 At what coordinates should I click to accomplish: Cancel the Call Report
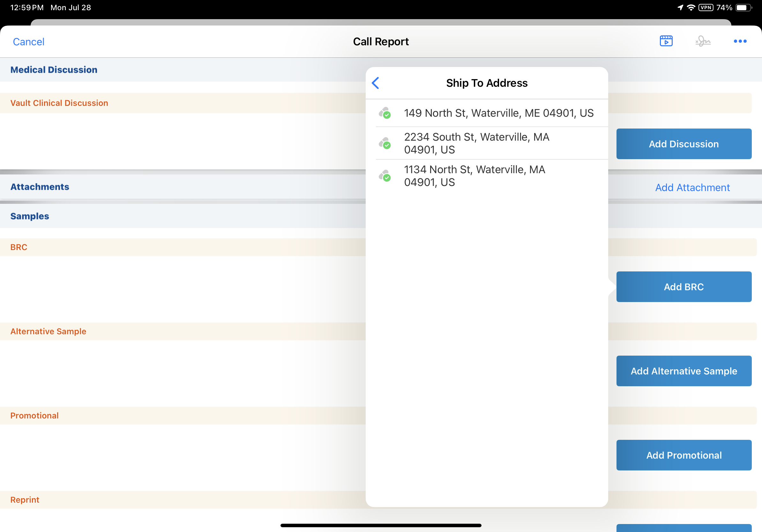[28, 42]
